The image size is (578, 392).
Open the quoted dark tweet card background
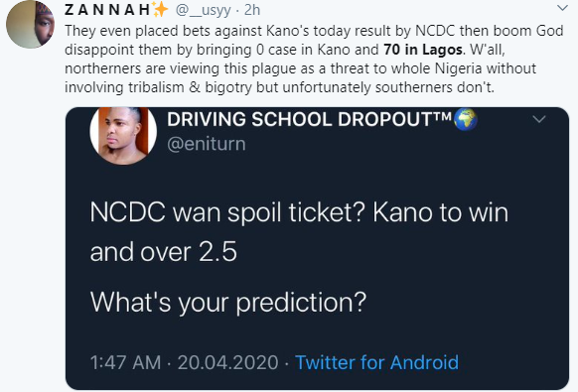[x=317, y=248]
